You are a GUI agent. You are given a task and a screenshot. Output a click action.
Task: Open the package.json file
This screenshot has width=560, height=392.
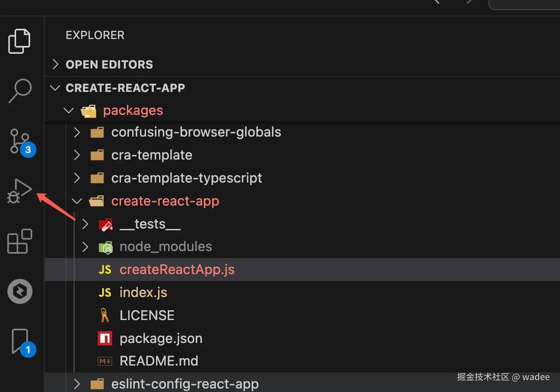(161, 338)
